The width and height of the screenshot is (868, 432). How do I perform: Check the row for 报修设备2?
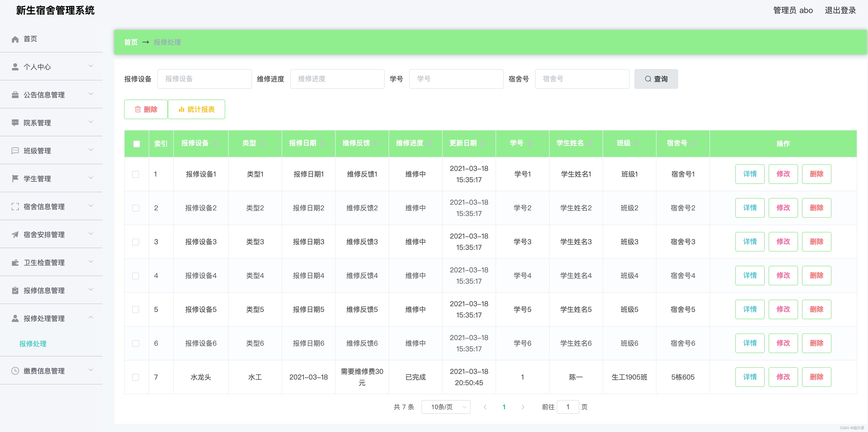pyautogui.click(x=136, y=208)
